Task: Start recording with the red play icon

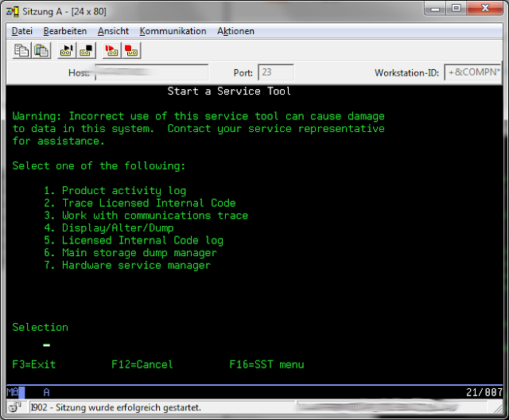Action: [112, 50]
